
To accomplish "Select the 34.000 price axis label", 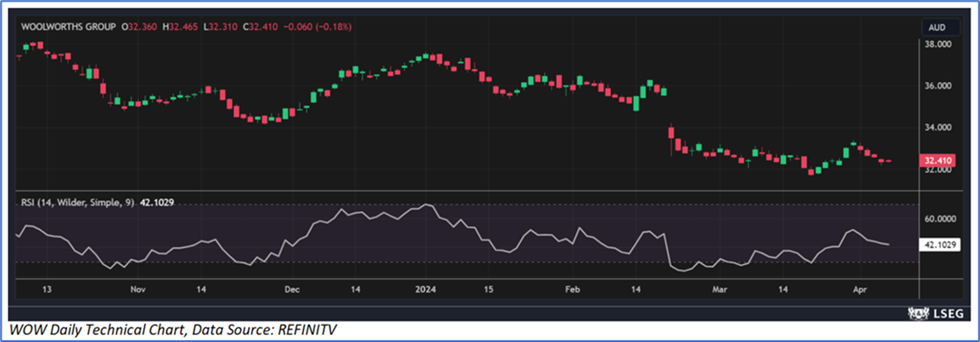I will [x=938, y=128].
